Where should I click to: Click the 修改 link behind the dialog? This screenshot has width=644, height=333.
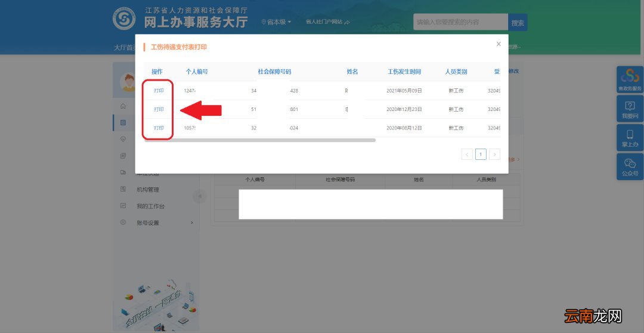pos(514,71)
